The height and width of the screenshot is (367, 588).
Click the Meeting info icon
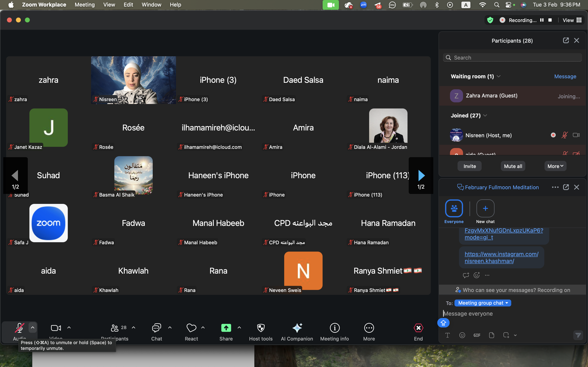(334, 328)
